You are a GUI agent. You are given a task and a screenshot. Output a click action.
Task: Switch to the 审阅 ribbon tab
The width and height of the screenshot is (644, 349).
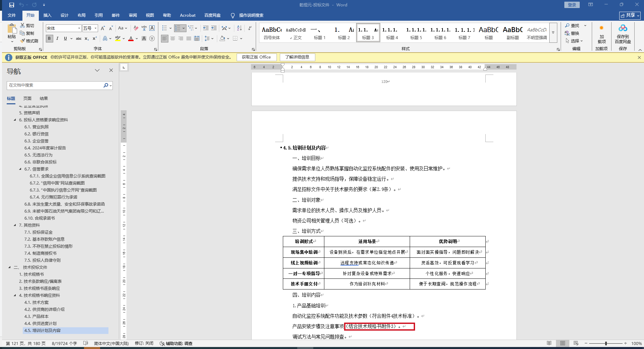[133, 15]
